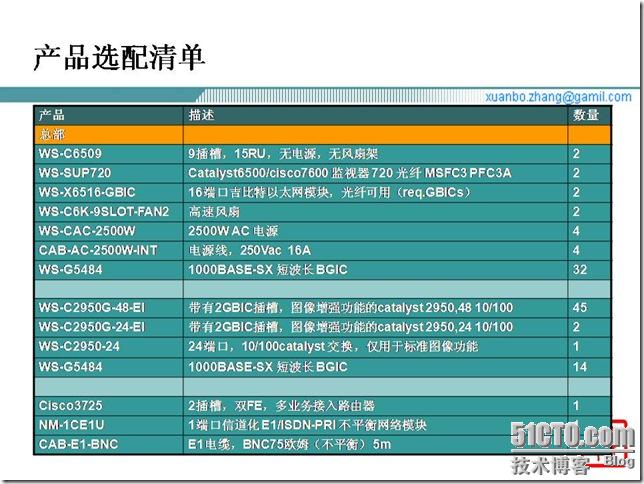The height and width of the screenshot is (484, 644).
Task: Click the 2插槽，双FE，多业务接入路由器 description
Action: click(x=281, y=406)
